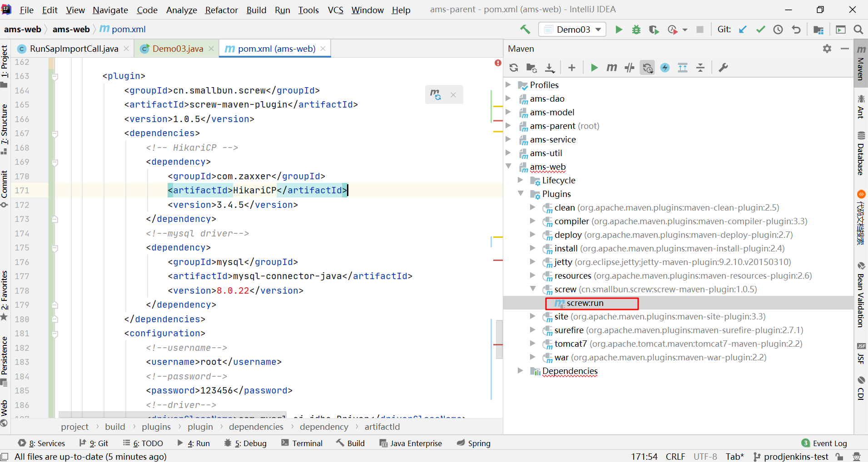This screenshot has height=462, width=868.
Task: Toggle Skip Tests mode in Maven toolbar
Action: pos(665,68)
